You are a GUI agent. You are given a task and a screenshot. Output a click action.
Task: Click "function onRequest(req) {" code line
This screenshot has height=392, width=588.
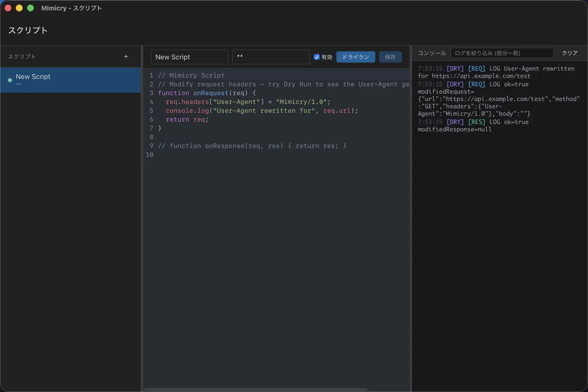[207, 93]
